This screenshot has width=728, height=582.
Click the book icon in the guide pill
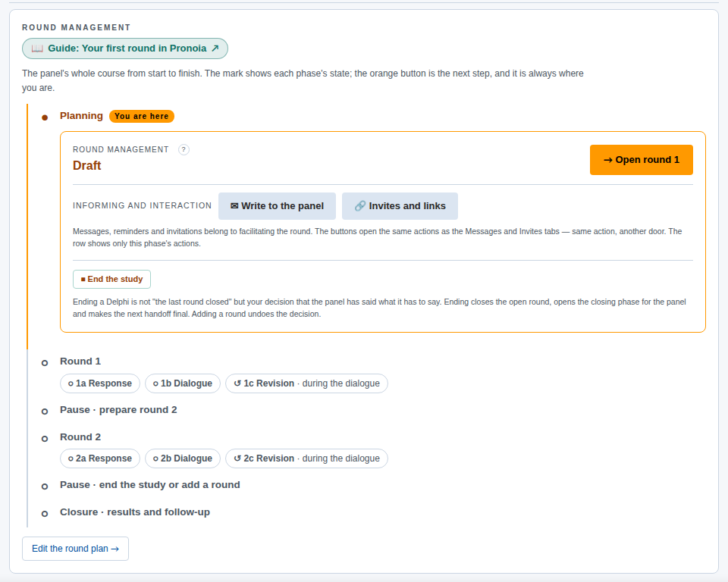click(x=37, y=48)
